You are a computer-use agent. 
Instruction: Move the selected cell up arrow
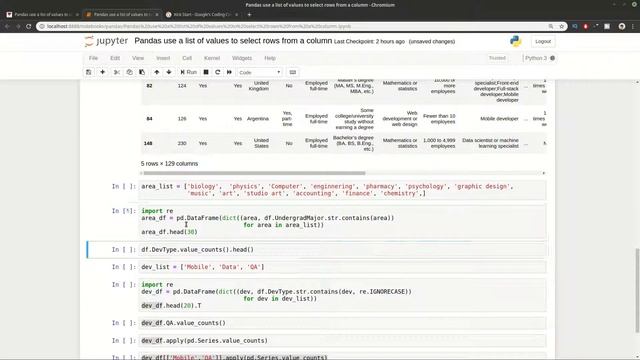click(156, 72)
